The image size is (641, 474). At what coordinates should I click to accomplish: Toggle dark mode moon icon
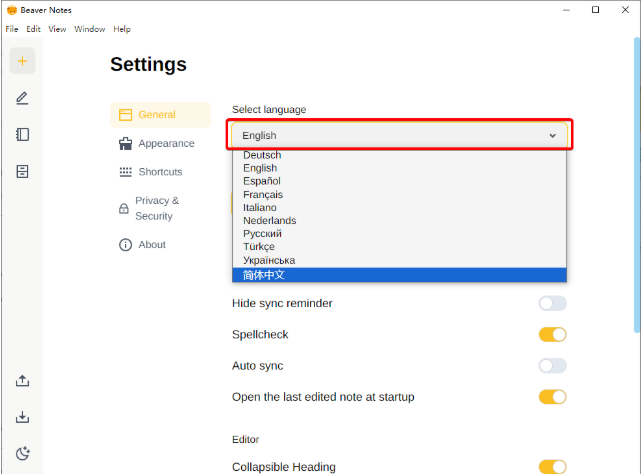(22, 454)
